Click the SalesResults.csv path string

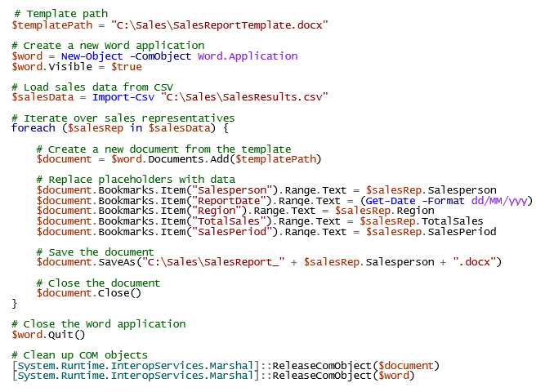pos(244,97)
